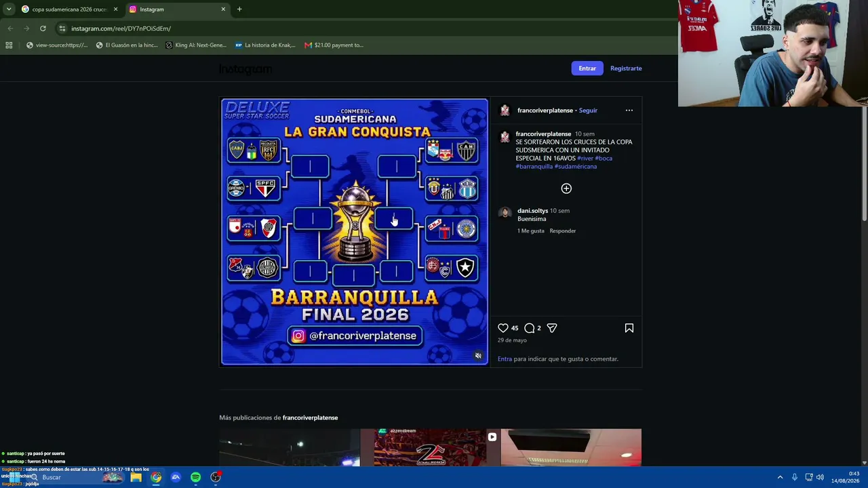Open dani.soltys username link
Screen dimensions: 868x488
coord(532,211)
